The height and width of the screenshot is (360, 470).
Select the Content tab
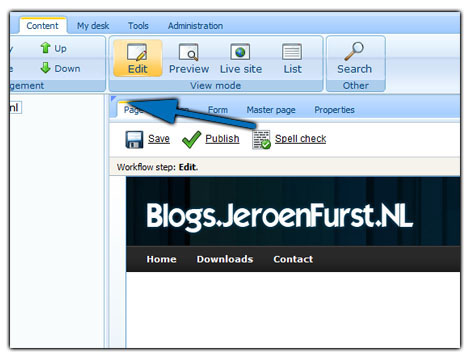(x=42, y=26)
